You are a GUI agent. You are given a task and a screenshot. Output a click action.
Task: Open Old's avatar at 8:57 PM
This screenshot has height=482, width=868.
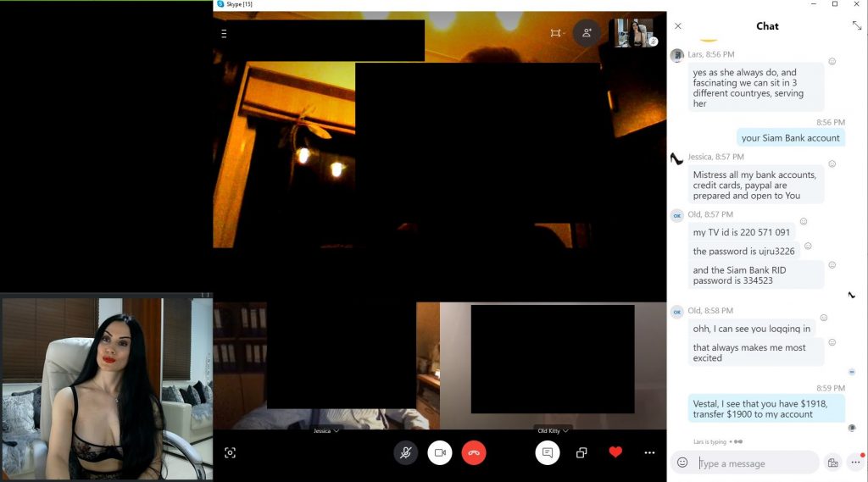(677, 216)
